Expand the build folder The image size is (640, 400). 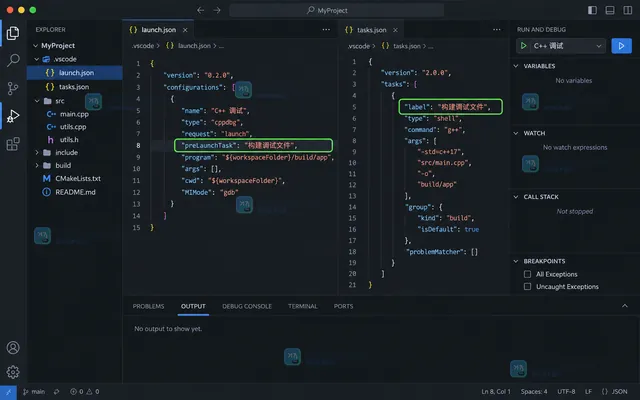tap(37, 165)
